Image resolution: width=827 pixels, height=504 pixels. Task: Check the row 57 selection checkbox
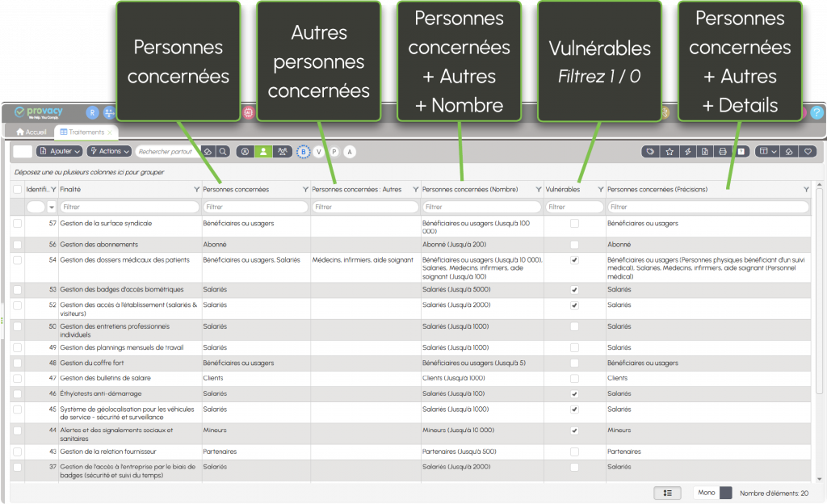(18, 223)
